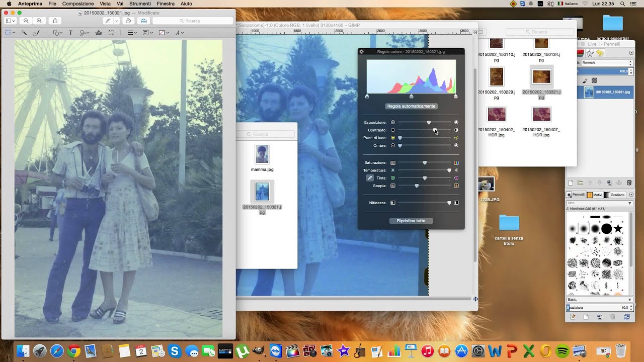The image size is (644, 362).
Task: Open the Strumenti menu
Action: 140,4
